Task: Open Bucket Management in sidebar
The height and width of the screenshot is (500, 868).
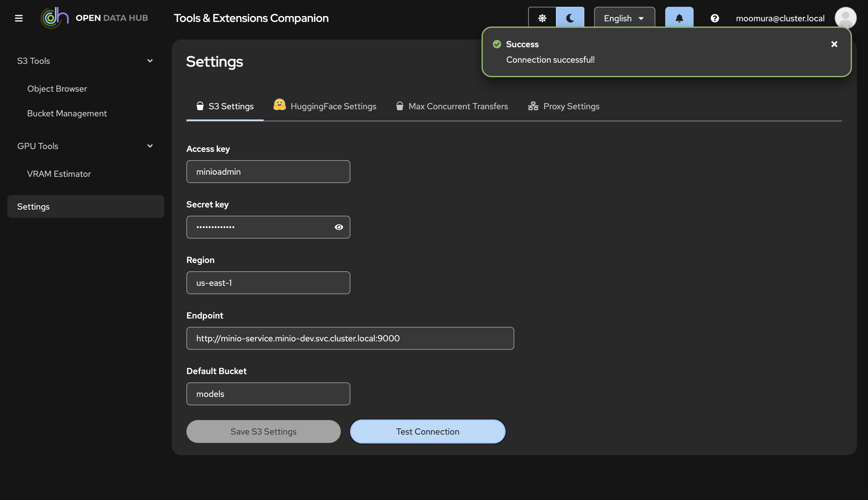Action: click(67, 113)
